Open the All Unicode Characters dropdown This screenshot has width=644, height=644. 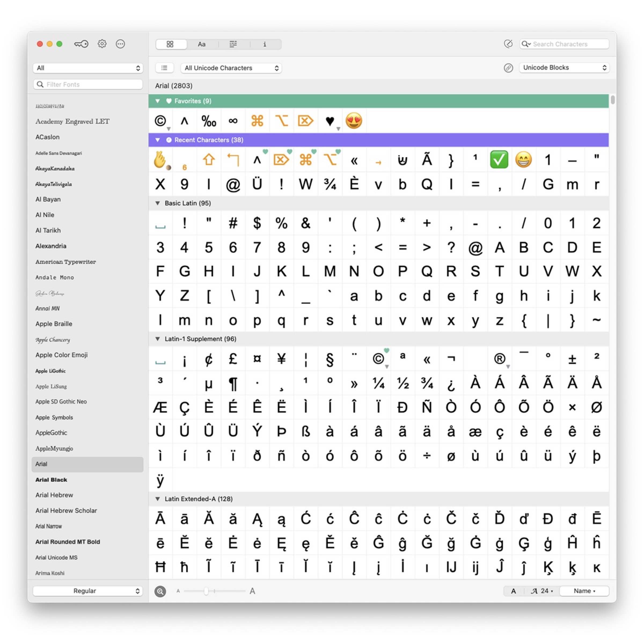pyautogui.click(x=231, y=68)
